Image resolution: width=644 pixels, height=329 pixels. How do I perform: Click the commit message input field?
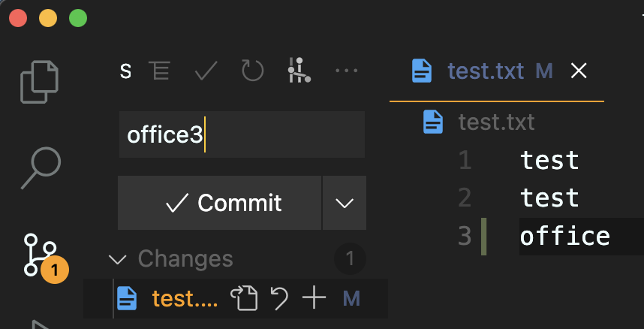tap(242, 135)
